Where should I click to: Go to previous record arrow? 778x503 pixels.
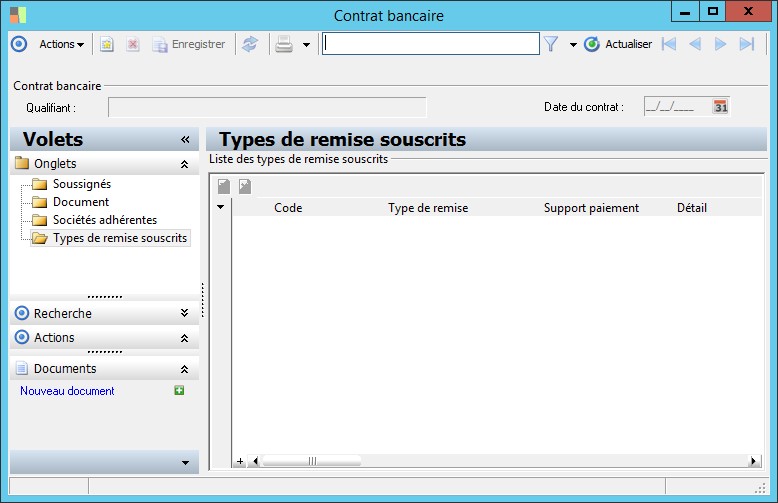[695, 44]
